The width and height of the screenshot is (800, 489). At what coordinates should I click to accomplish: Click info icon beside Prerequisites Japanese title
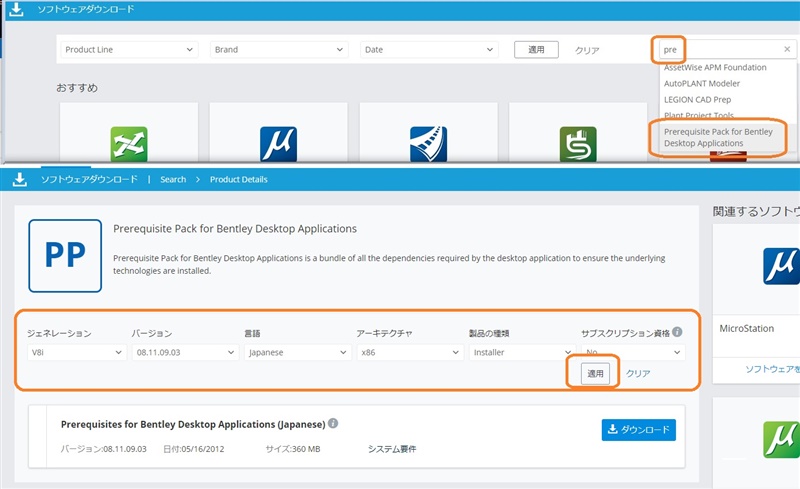[x=333, y=423]
